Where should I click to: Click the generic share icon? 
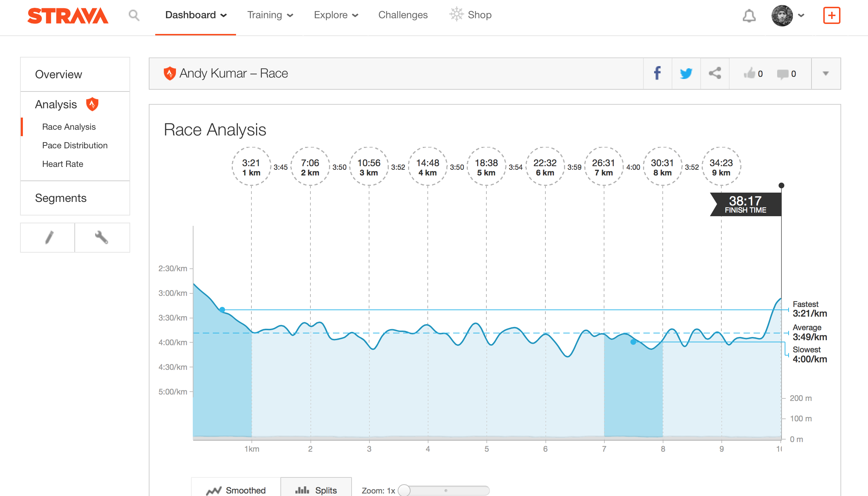[715, 74]
